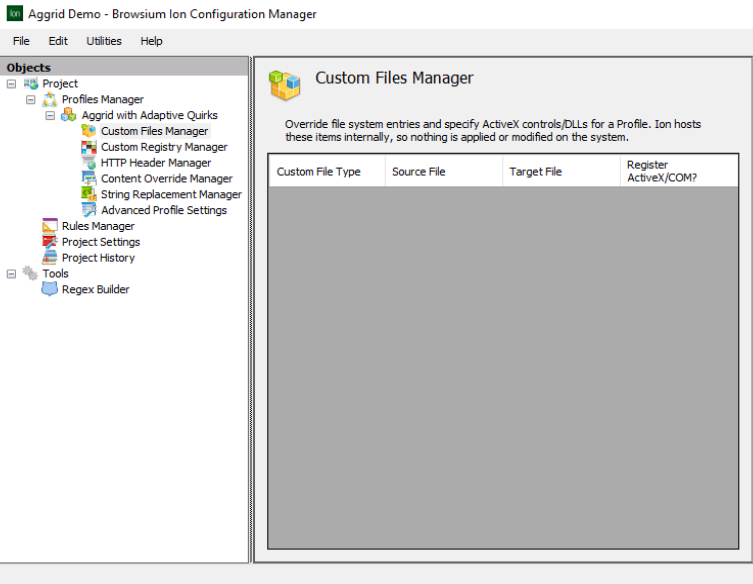The width and height of the screenshot is (753, 584).
Task: Click the Source File column header
Action: (x=444, y=171)
